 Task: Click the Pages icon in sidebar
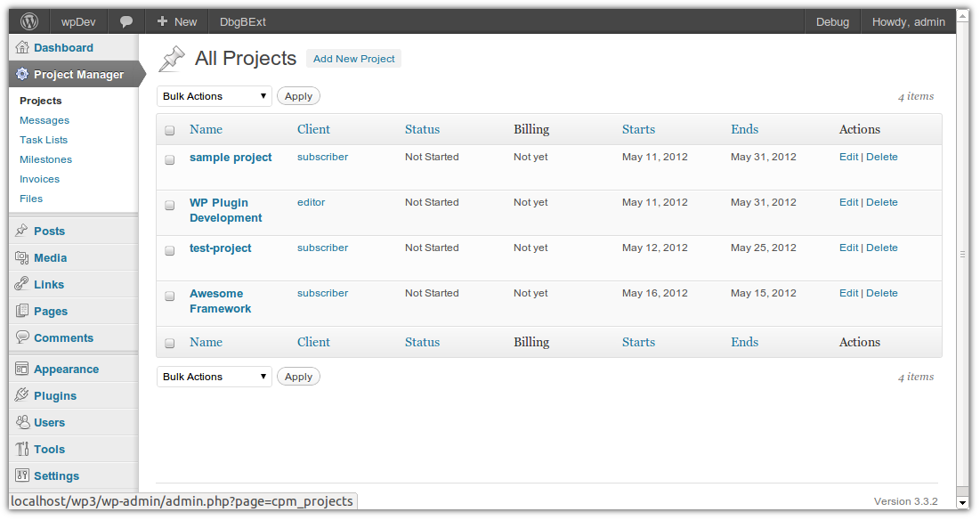22,311
